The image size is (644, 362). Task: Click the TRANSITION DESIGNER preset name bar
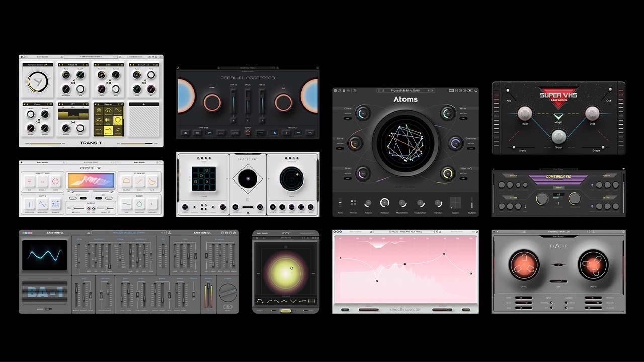91,56
